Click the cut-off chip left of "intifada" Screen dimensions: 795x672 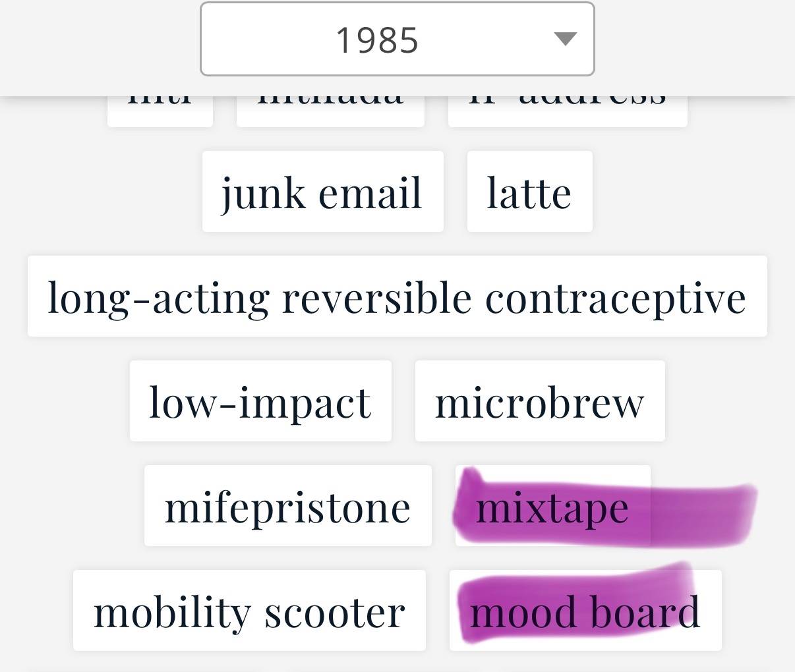point(160,112)
